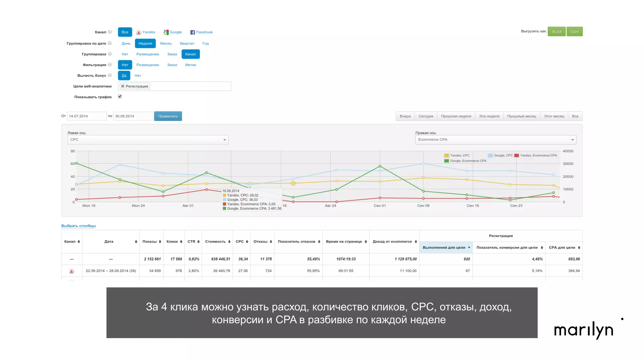644x362 pixels.
Task: Toggle Google, Ecommerce CPA legend swatch
Action: [x=447, y=161]
